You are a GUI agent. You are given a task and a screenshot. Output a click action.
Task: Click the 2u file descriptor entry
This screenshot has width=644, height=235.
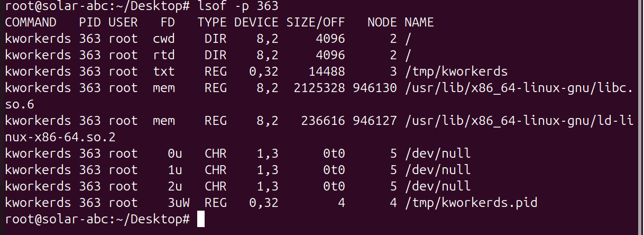point(175,187)
